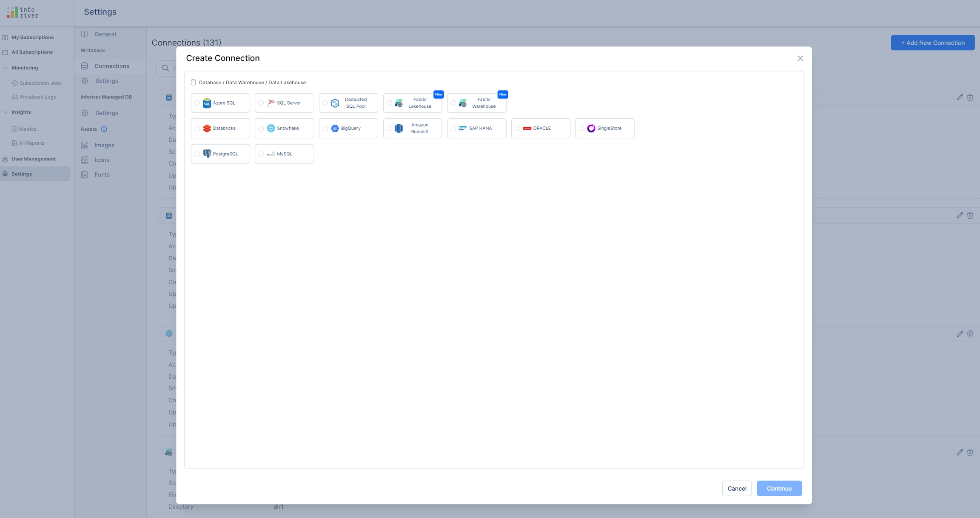
Task: Click the SingleStore purple logo icon
Action: (591, 128)
